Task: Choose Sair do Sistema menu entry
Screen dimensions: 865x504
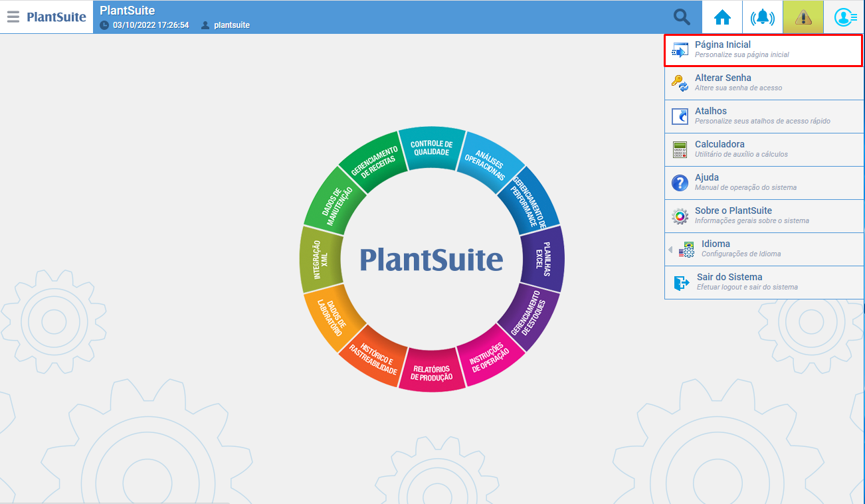Action: pyautogui.click(x=764, y=283)
